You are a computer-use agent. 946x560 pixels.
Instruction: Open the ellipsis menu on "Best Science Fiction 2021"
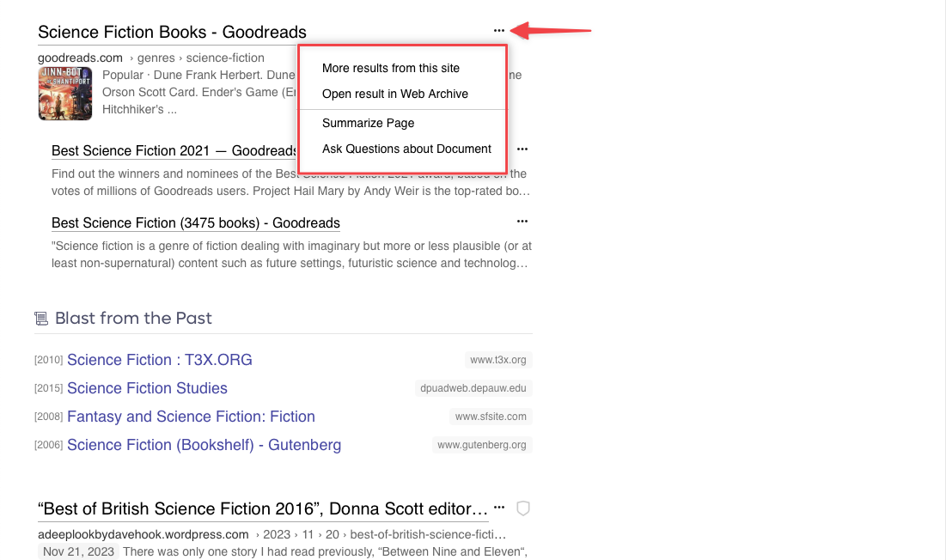pos(522,149)
